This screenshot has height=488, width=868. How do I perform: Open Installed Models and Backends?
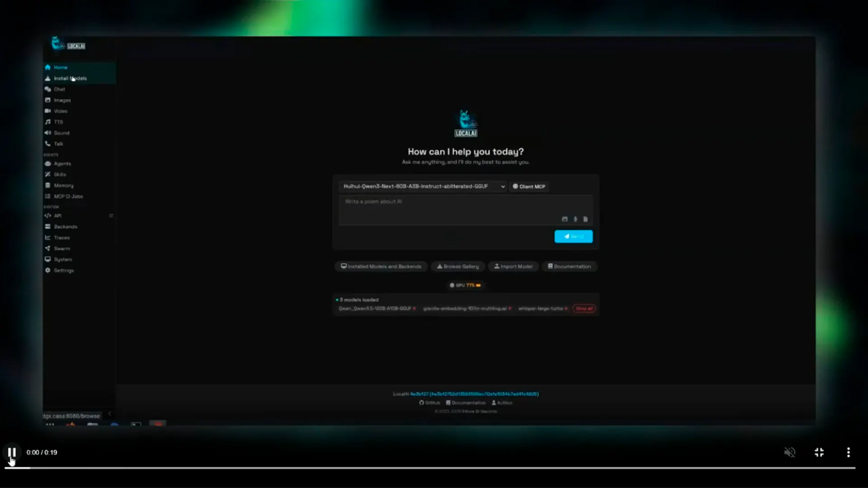point(381,267)
